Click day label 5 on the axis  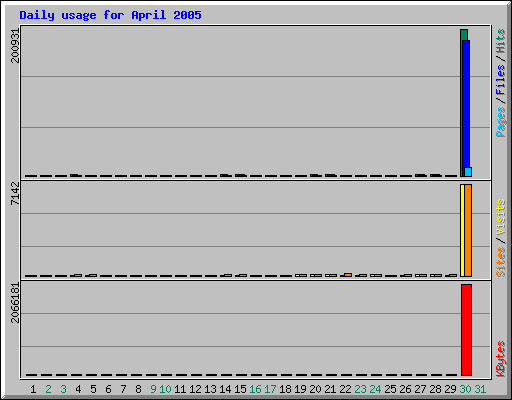pos(93,389)
